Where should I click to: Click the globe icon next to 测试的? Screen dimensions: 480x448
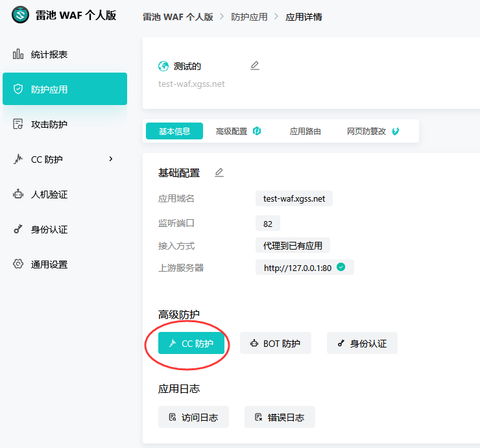click(x=163, y=66)
